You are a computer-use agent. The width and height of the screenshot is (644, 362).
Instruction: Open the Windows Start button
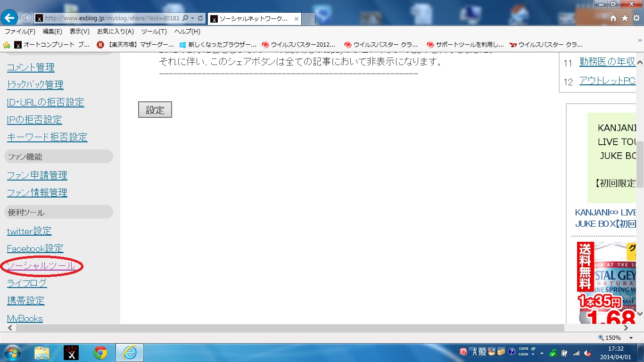click(12, 353)
